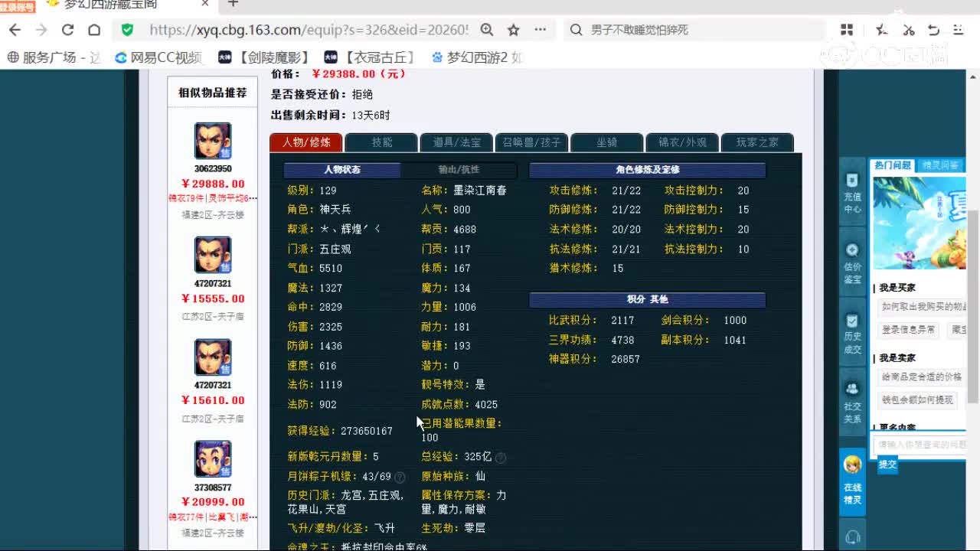Image resolution: width=980 pixels, height=551 pixels.
Task: Reload the page with the refresh icon
Action: (x=67, y=30)
